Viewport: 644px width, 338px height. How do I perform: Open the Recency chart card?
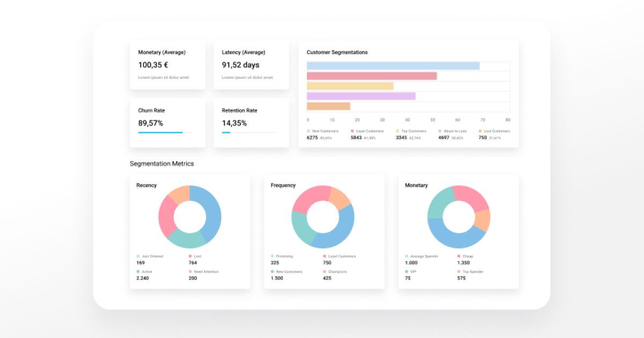tap(190, 231)
